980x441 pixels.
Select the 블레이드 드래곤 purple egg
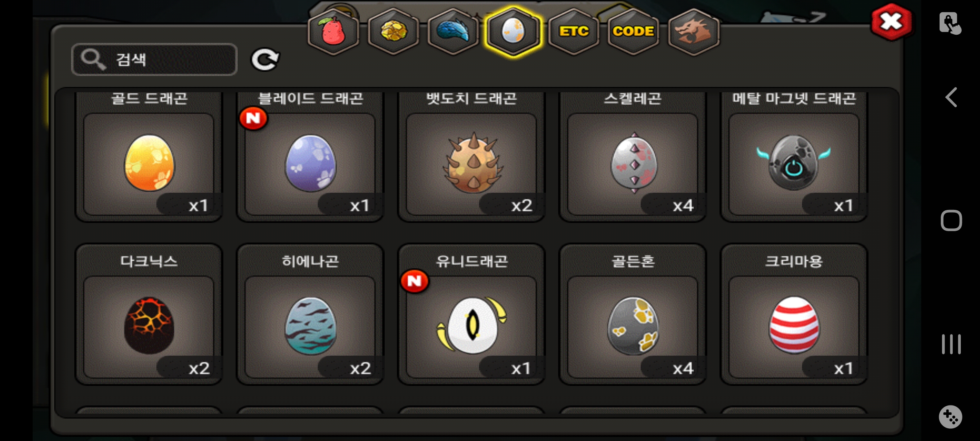pyautogui.click(x=310, y=164)
